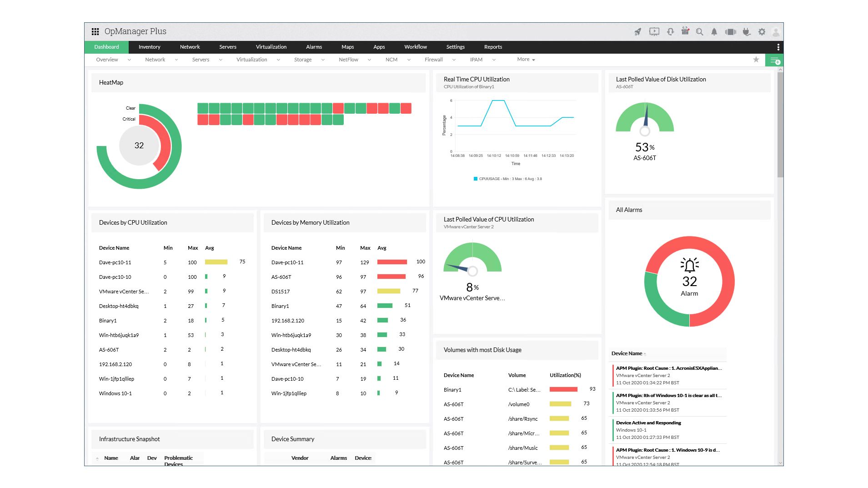Expand the Storage dropdown chevron
This screenshot has width=868, height=488.
(x=323, y=60)
